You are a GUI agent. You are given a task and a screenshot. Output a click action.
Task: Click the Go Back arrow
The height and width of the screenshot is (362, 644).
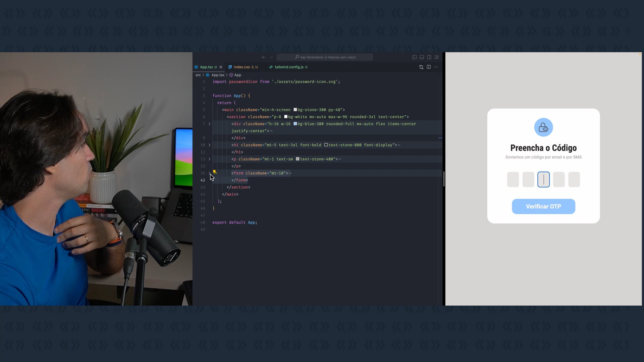click(x=264, y=57)
